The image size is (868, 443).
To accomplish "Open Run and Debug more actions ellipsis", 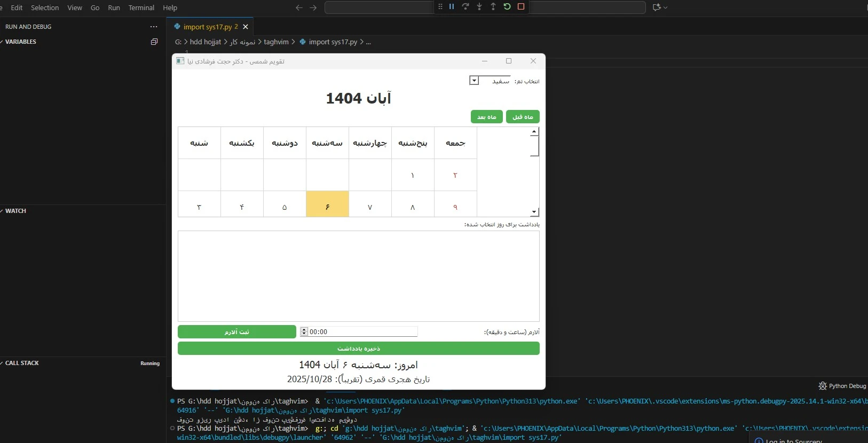I will pyautogui.click(x=154, y=27).
